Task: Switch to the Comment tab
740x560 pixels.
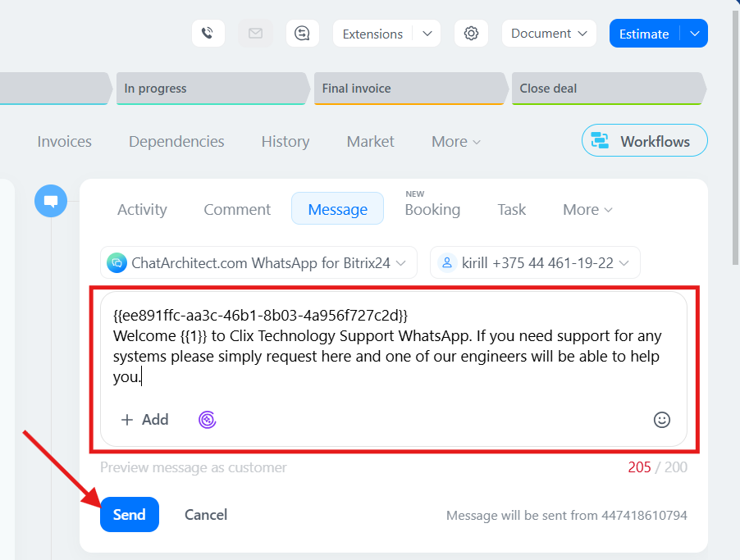Action: [237, 209]
